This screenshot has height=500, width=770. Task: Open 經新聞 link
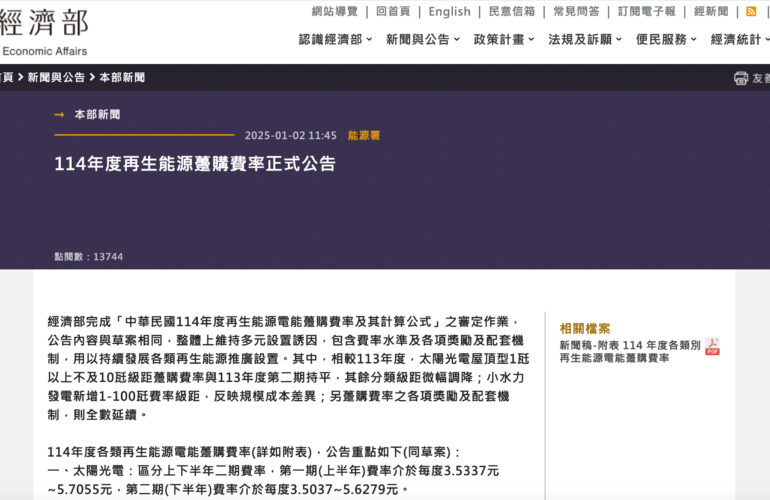711,11
